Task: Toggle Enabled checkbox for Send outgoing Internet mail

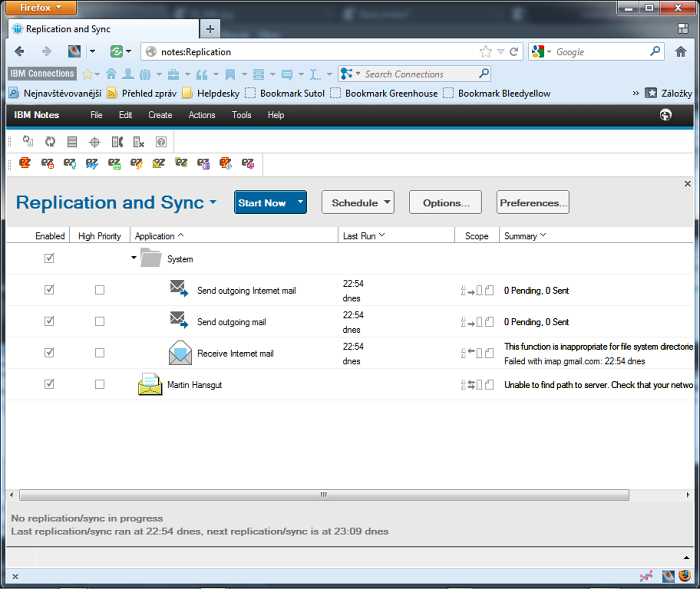Action: click(x=49, y=290)
